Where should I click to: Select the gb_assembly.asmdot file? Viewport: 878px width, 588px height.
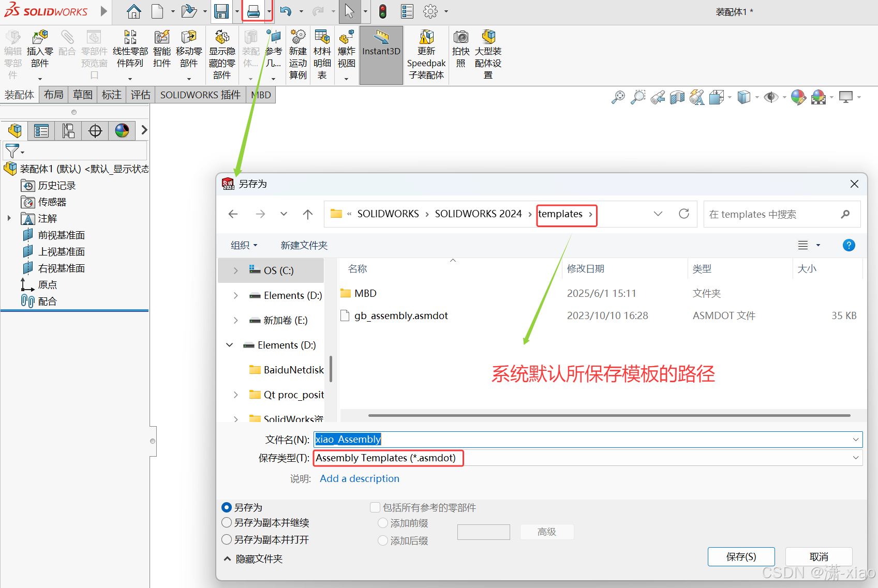point(401,315)
